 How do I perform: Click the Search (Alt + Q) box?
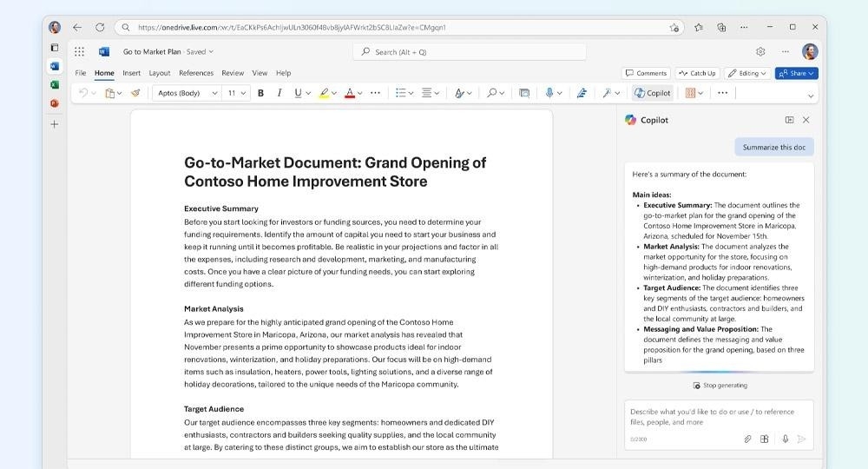470,52
